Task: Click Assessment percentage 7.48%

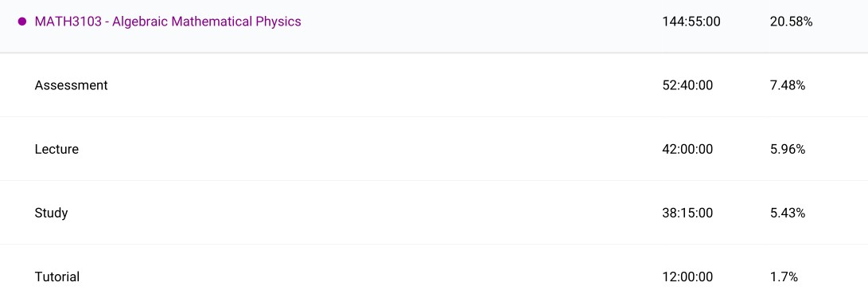Action: [x=787, y=85]
